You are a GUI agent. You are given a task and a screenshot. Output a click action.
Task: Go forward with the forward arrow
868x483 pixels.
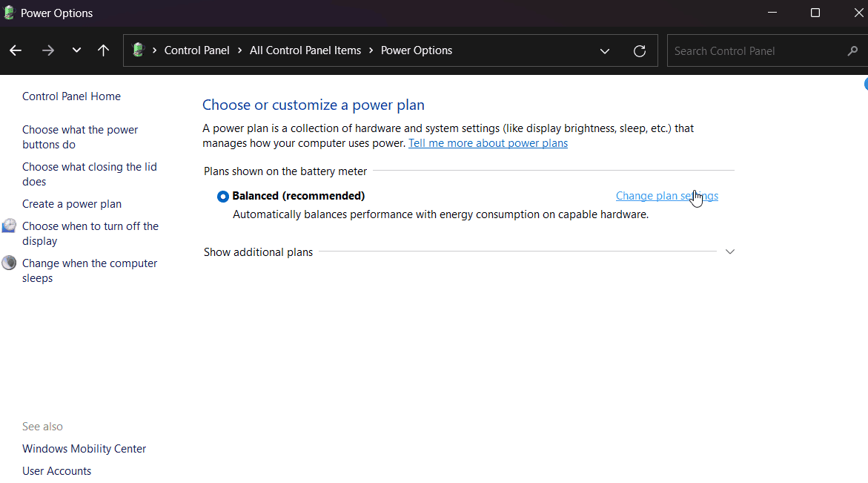[48, 50]
